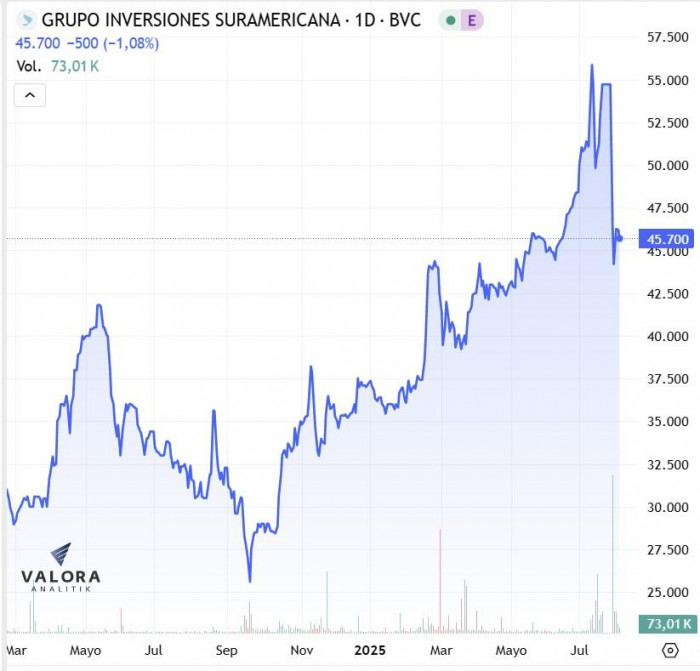Screen dimensions: 700x671
Task: Click the Mayo label left of Jul 2024
Action: pos(85,650)
